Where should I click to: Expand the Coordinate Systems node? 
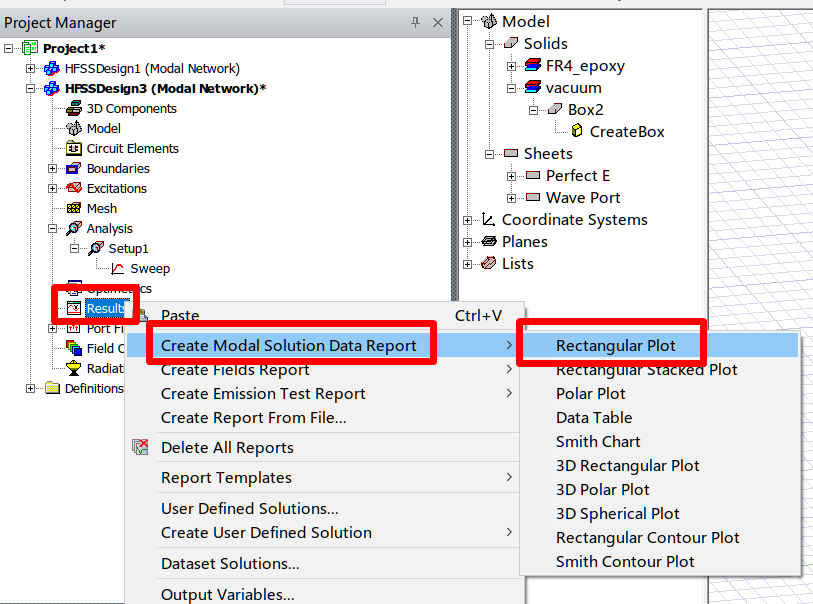467,220
